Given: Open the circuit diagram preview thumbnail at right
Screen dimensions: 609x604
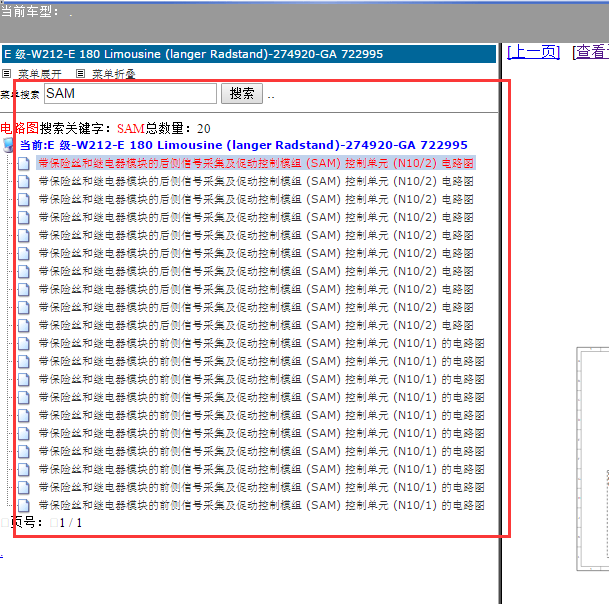Looking at the screenshot, I should [x=593, y=459].
